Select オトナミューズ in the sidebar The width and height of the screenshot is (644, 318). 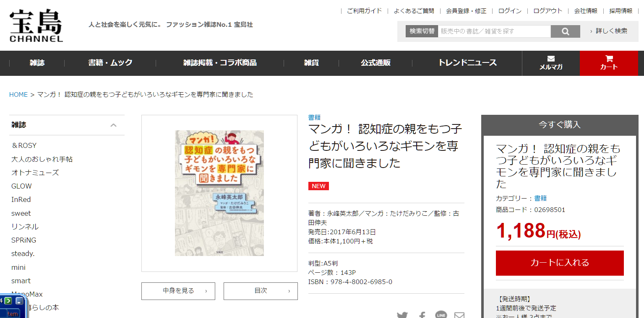click(x=35, y=173)
